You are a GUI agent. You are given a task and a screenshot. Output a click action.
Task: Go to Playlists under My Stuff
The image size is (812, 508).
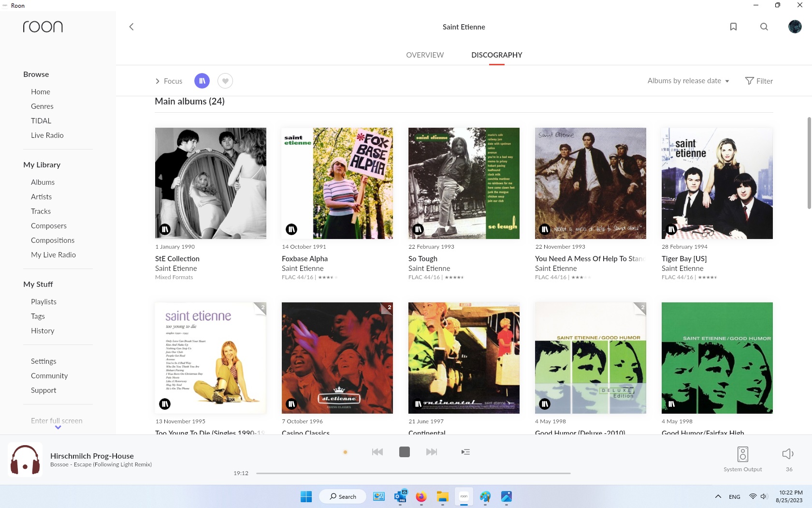pyautogui.click(x=43, y=301)
